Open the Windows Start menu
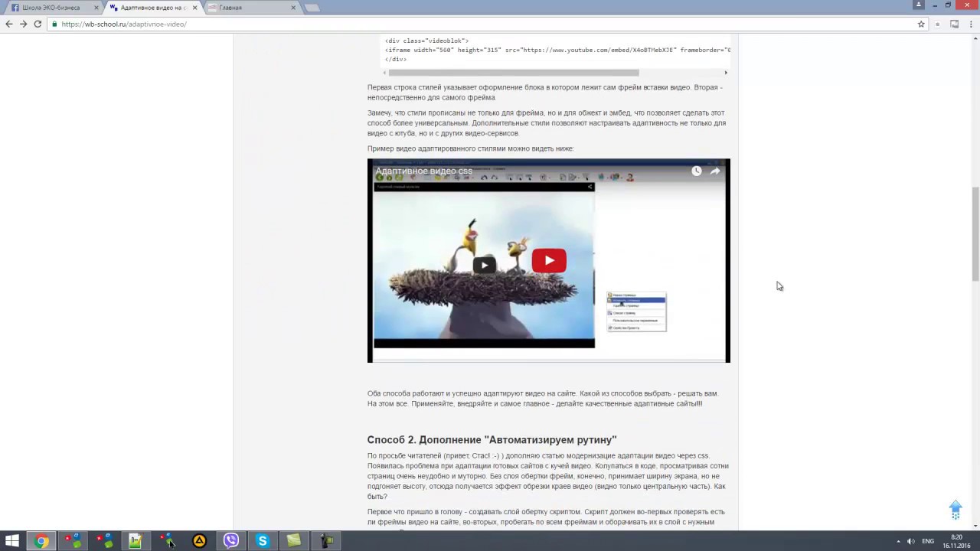 coord(12,541)
